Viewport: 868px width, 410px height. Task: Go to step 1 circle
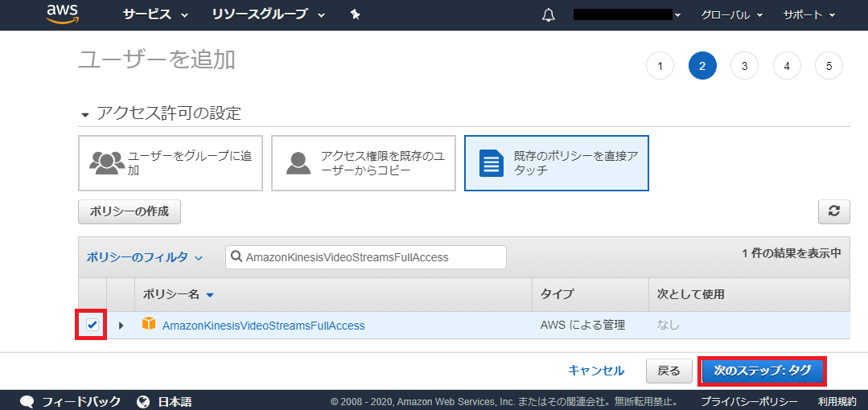pos(660,67)
